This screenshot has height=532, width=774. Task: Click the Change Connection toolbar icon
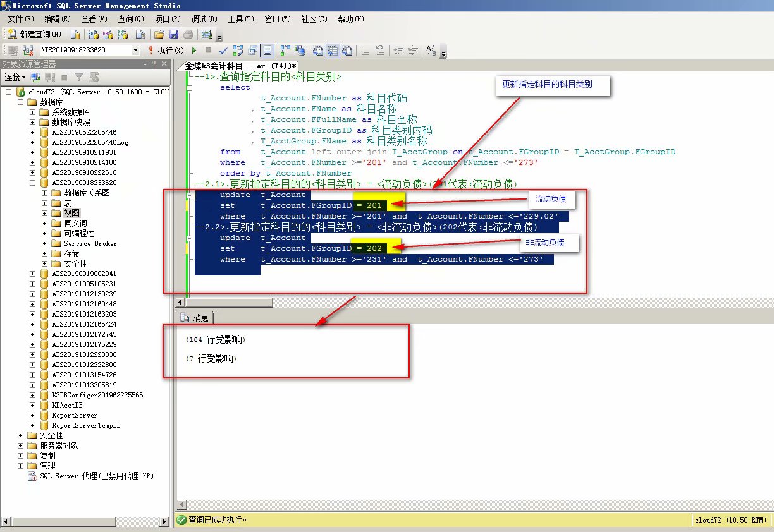pos(27,50)
